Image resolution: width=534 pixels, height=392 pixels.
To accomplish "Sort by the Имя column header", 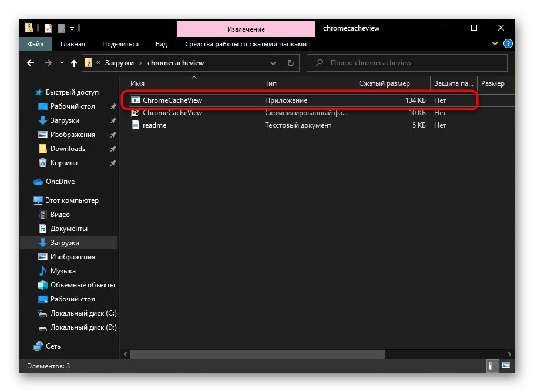I will 193,83.
